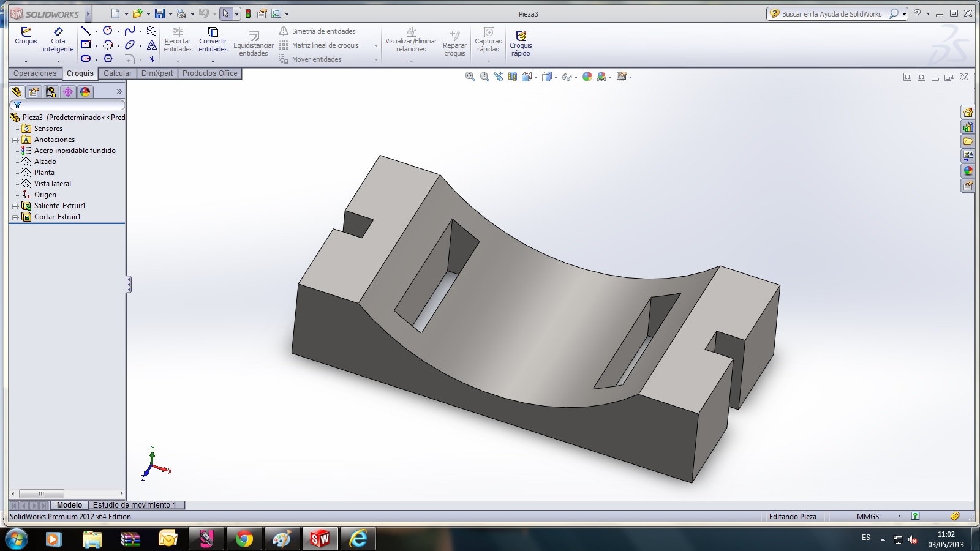
Task: Click the rebuild traffic light icon
Action: [248, 13]
